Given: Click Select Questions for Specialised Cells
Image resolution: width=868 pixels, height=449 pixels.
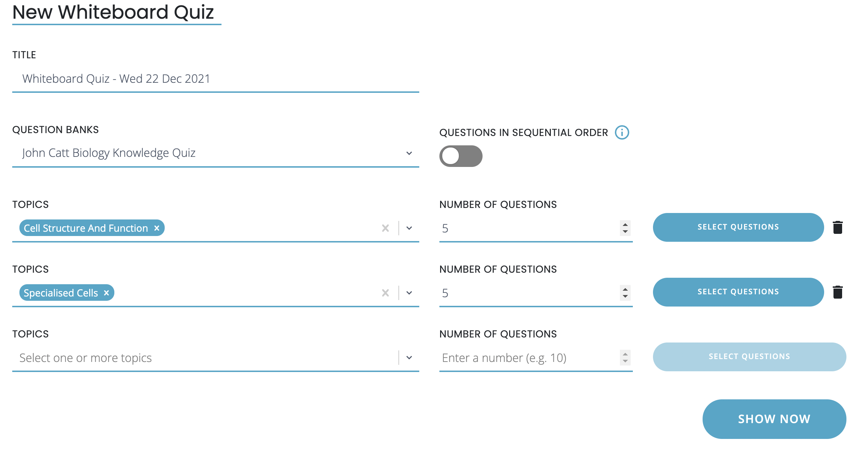Looking at the screenshot, I should [738, 292].
